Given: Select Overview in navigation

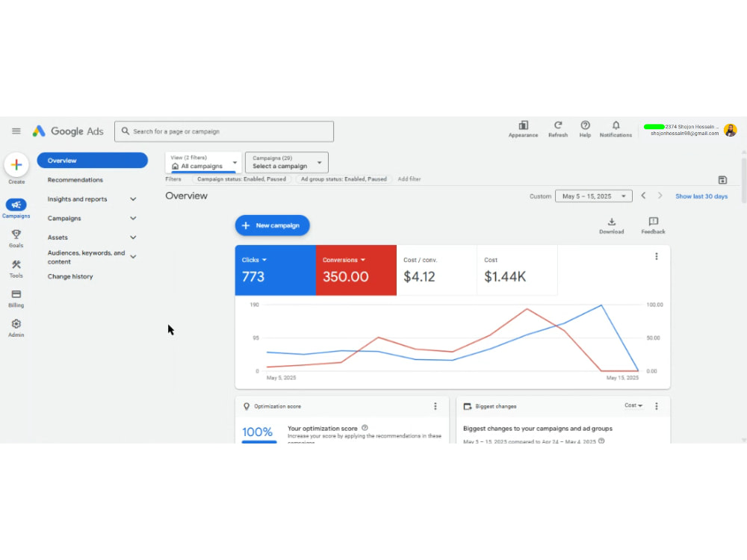Looking at the screenshot, I should [93, 161].
